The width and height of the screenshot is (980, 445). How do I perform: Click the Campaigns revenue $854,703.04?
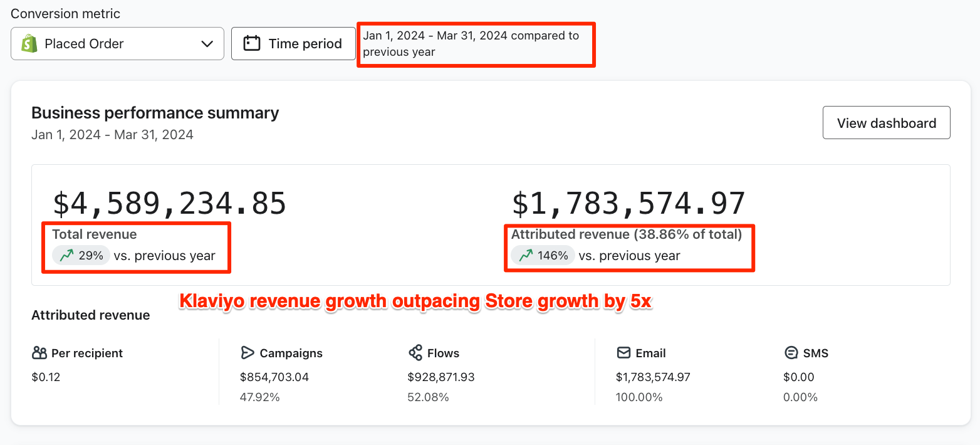tap(274, 377)
